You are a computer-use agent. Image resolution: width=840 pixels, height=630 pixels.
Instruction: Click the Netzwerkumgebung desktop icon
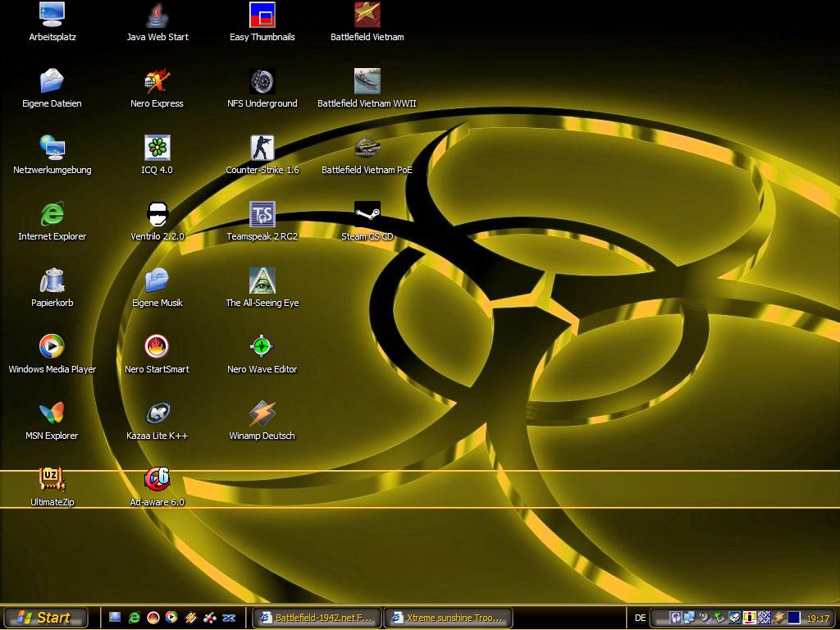pos(52,155)
